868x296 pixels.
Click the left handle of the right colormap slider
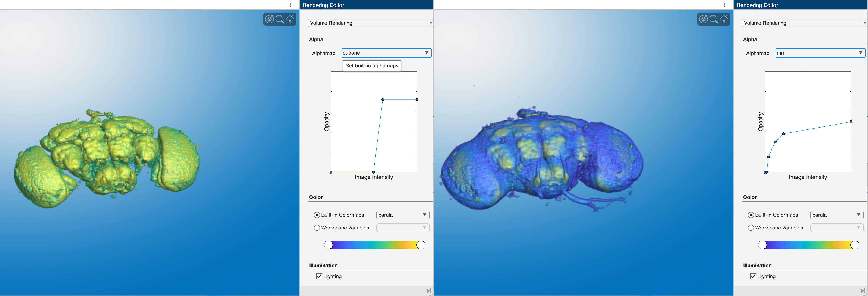(x=762, y=245)
